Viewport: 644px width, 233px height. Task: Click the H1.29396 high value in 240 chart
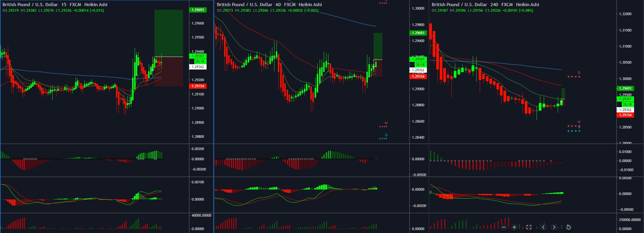click(x=458, y=11)
